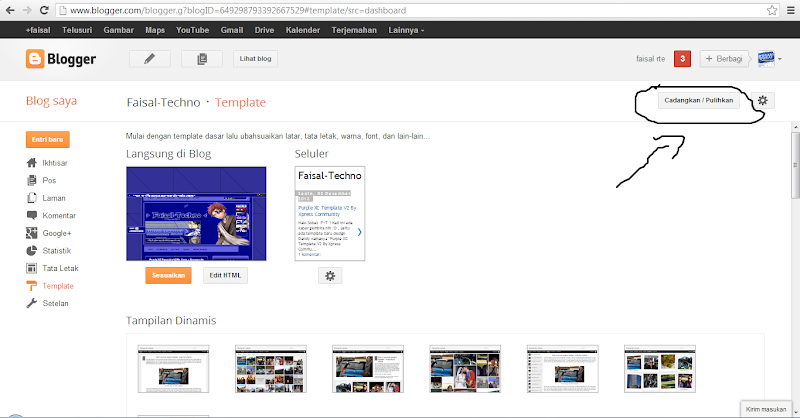Viewport: 800px width, 418px height.
Task: Click the browser back arrow
Action: tap(10, 10)
